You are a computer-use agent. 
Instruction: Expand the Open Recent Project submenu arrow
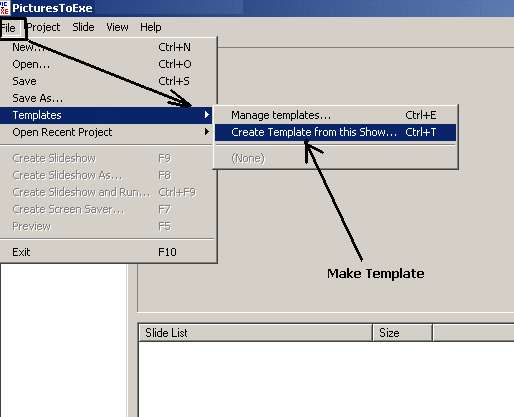pyautogui.click(x=207, y=132)
